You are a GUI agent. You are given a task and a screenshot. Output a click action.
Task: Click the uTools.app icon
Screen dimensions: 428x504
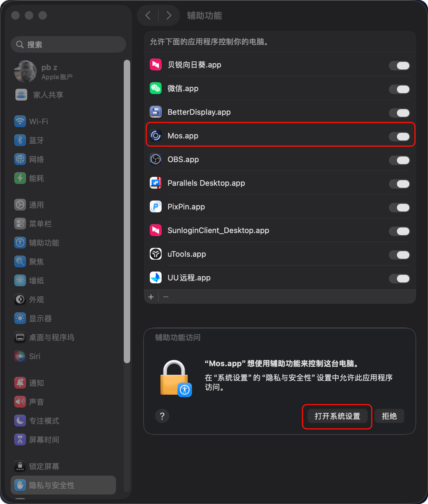click(156, 254)
